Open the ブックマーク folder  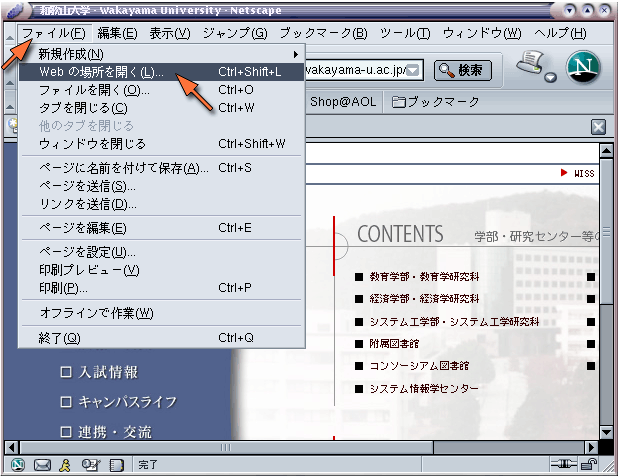436,102
